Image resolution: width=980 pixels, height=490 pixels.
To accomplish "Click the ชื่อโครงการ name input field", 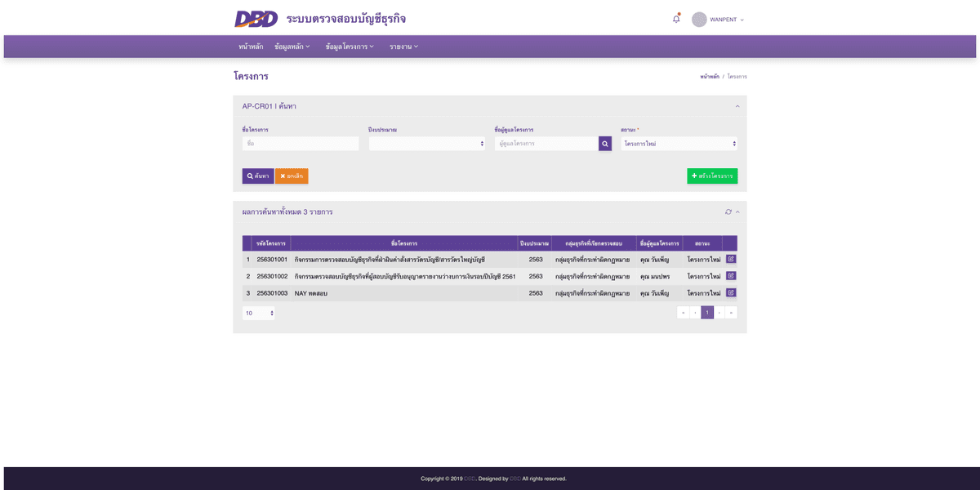I will click(x=301, y=144).
